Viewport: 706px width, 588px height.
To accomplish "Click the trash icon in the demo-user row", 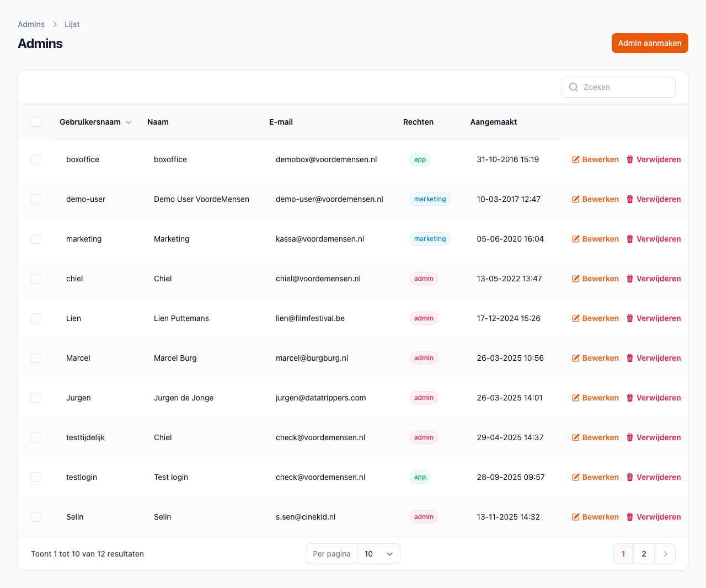I will 629,199.
